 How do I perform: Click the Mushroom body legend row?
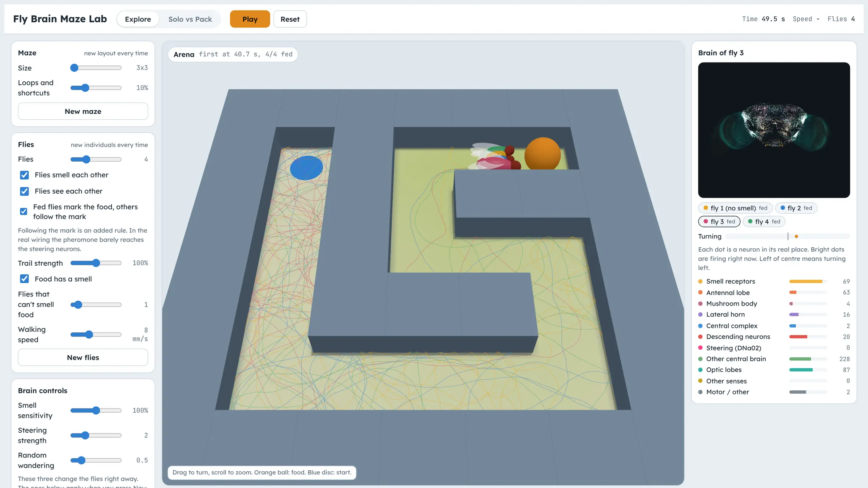[x=774, y=304]
